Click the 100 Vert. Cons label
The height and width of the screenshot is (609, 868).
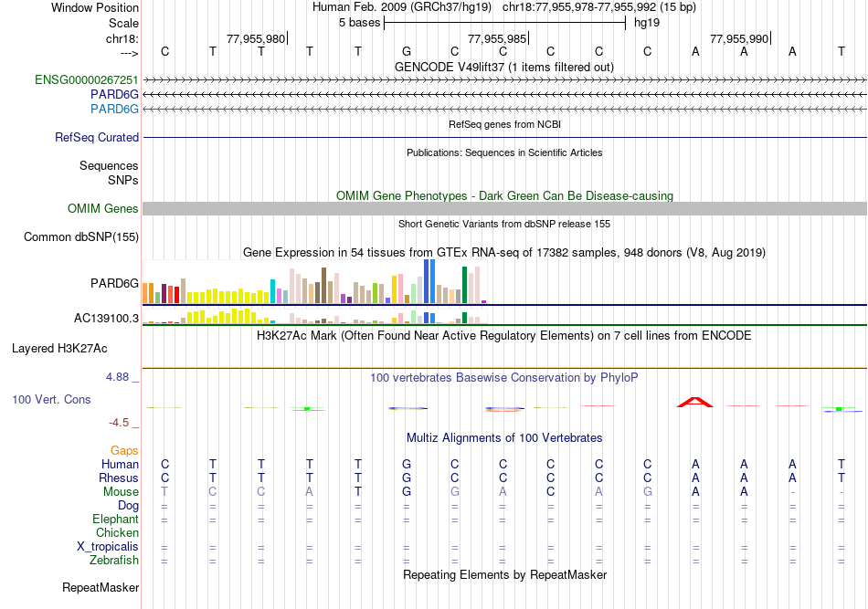(x=51, y=399)
